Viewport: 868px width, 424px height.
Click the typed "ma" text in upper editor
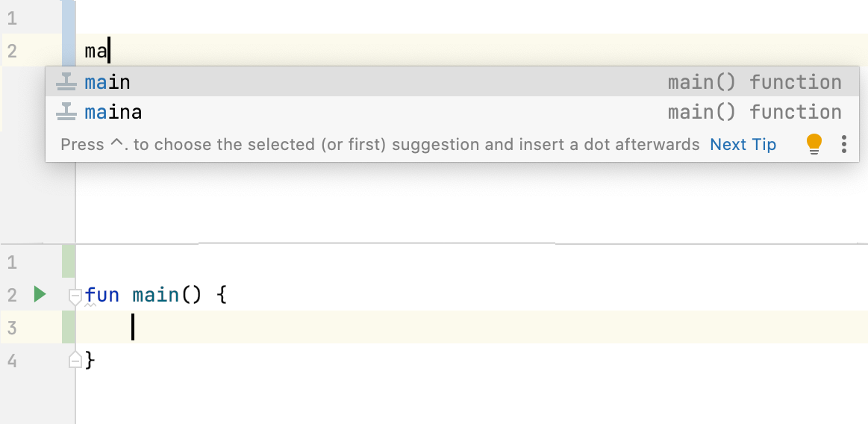(96, 52)
